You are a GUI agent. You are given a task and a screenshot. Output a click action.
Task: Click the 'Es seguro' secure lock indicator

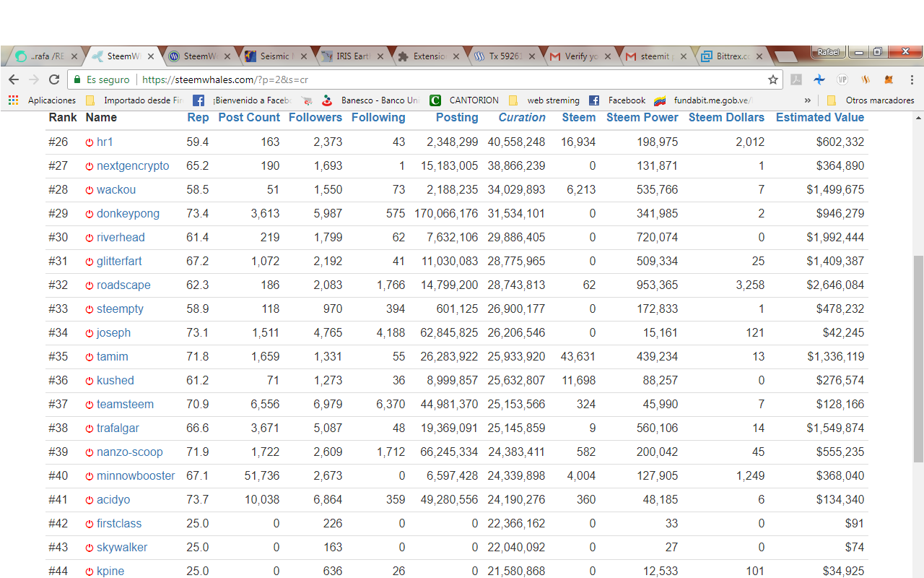100,79
